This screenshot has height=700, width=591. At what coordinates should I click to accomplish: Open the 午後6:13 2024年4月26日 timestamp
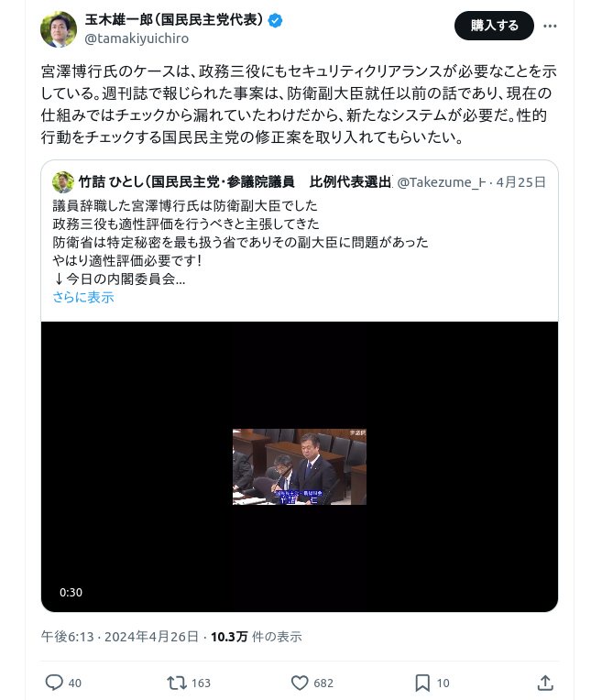(120, 637)
